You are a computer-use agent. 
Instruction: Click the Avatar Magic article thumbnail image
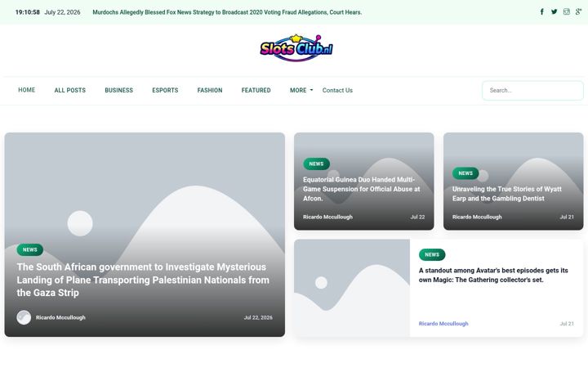[352, 288]
